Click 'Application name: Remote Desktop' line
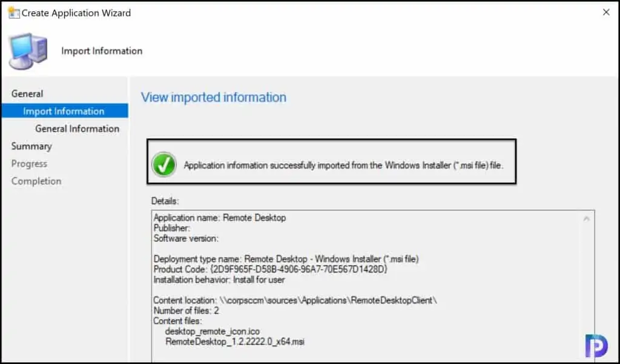Screen dimensions: 620x364 (219, 218)
